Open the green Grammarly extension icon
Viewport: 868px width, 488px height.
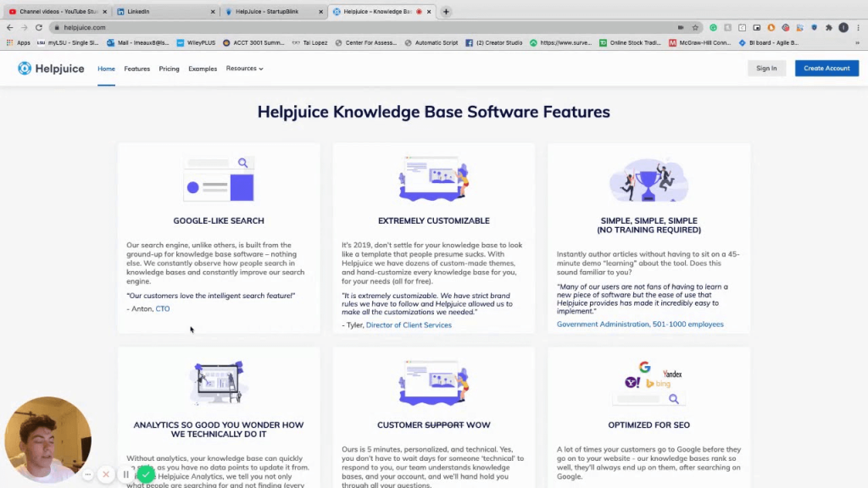click(x=713, y=27)
